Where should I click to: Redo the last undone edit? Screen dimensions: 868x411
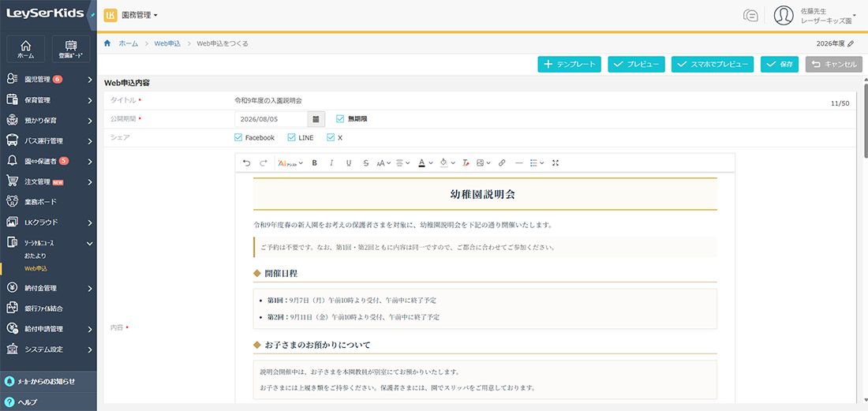(x=263, y=163)
